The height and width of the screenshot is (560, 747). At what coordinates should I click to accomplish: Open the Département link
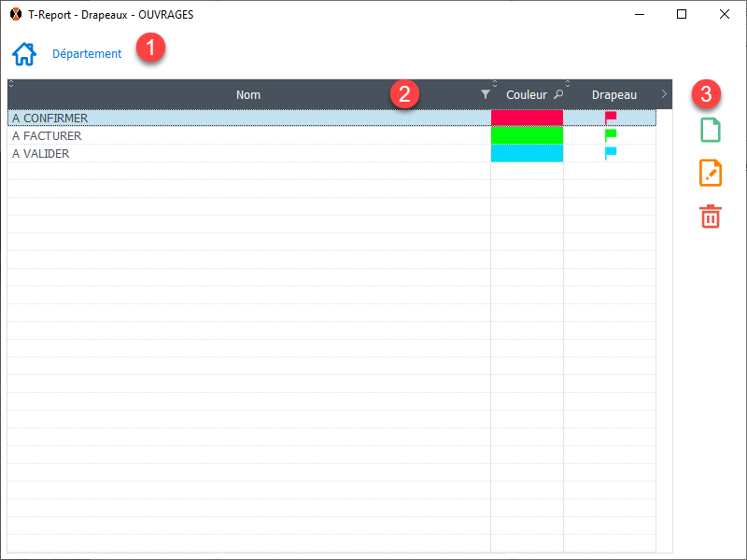87,54
